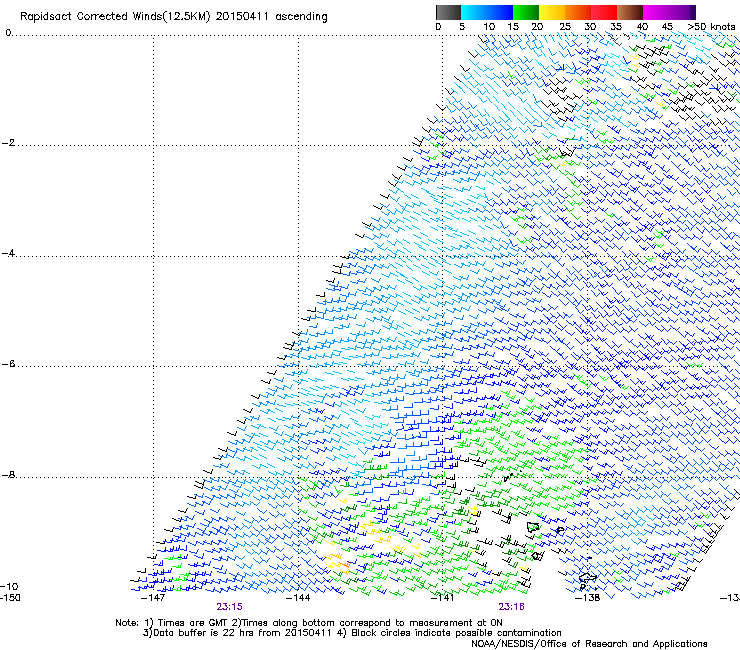Click the '-8' latitude axis label

[x=9, y=474]
